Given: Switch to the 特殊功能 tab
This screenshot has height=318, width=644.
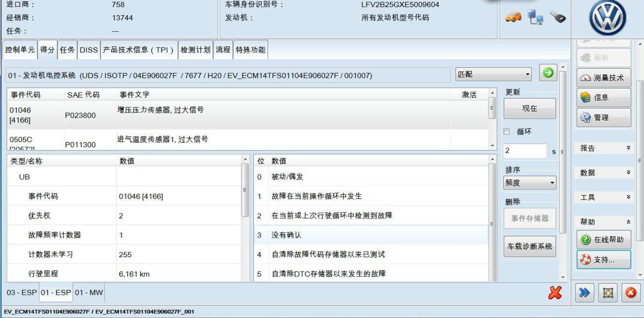Looking at the screenshot, I should coord(250,50).
